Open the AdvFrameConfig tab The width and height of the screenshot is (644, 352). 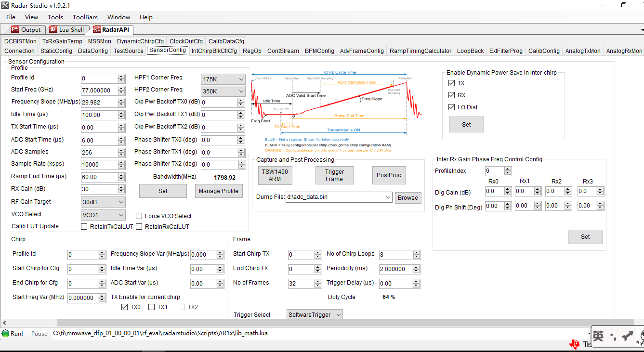click(x=362, y=51)
